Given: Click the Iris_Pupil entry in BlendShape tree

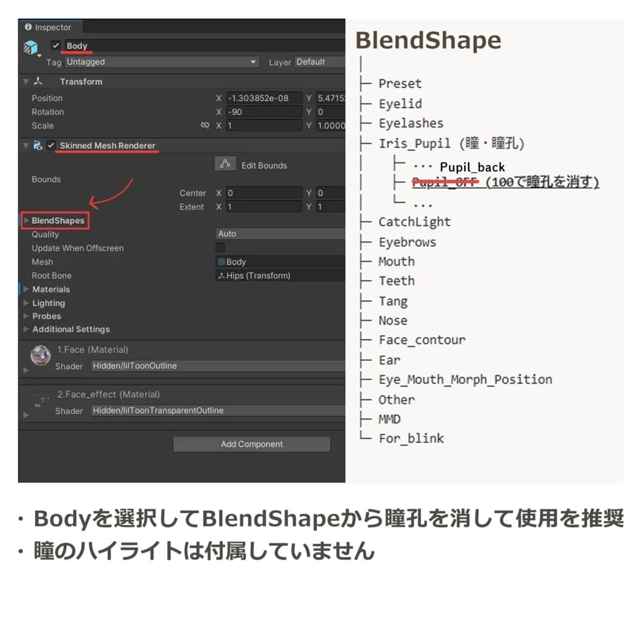Looking at the screenshot, I should pyautogui.click(x=452, y=143).
